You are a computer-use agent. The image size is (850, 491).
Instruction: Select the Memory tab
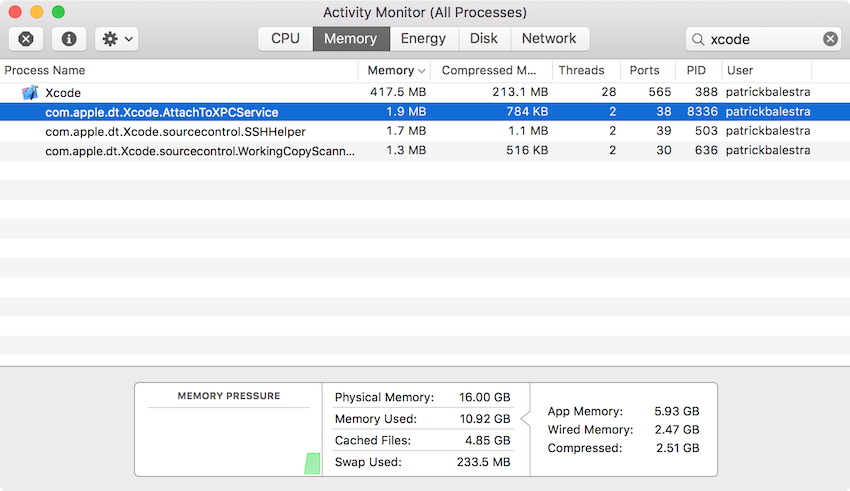(351, 39)
